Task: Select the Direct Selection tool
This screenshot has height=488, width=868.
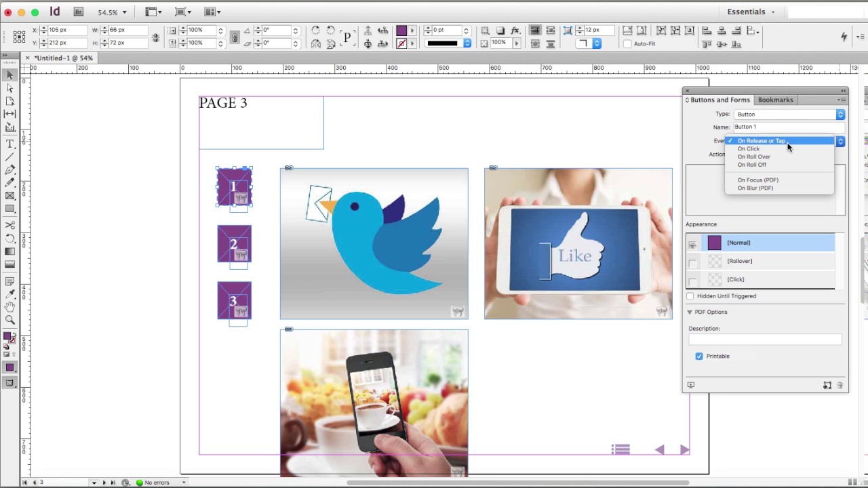Action: (x=9, y=88)
